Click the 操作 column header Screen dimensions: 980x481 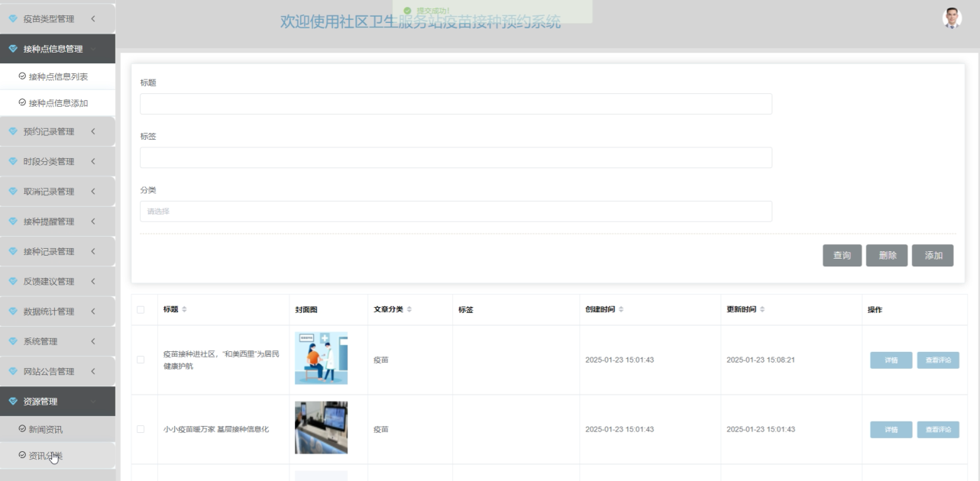875,309
